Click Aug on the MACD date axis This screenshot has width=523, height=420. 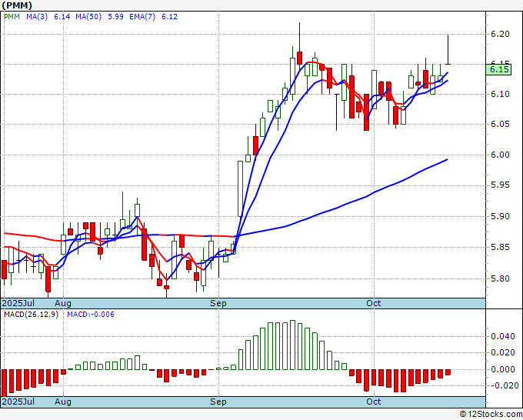pos(63,402)
